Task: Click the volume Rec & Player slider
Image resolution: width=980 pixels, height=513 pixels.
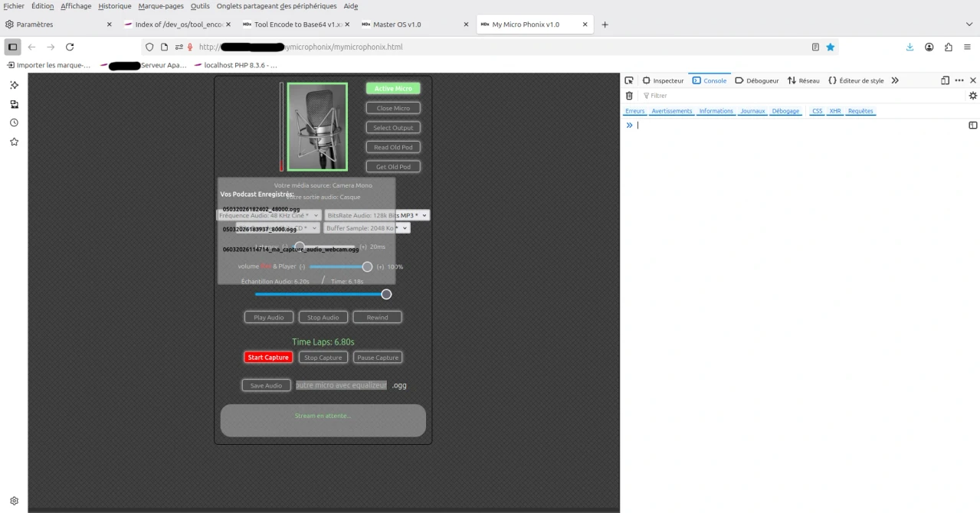Action: coord(341,266)
